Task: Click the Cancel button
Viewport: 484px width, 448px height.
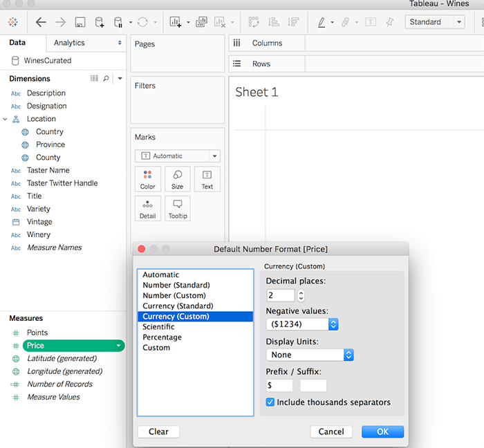Action: coord(331,431)
